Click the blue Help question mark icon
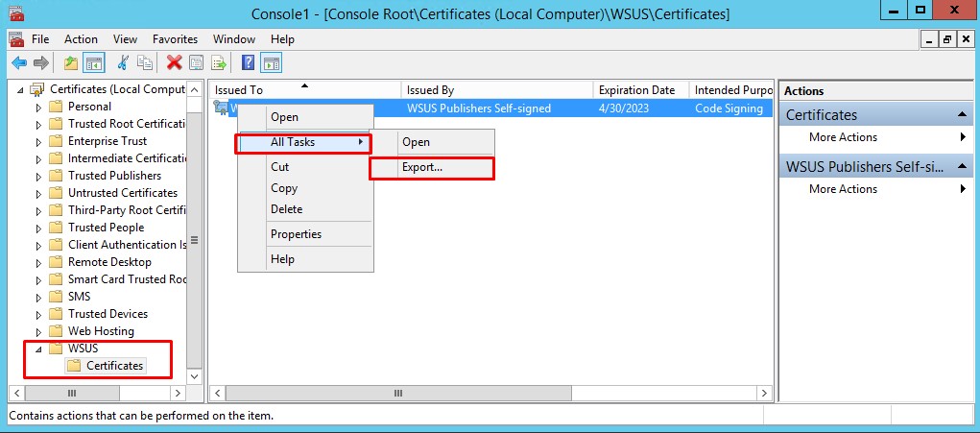This screenshot has width=980, height=433. 248,62
